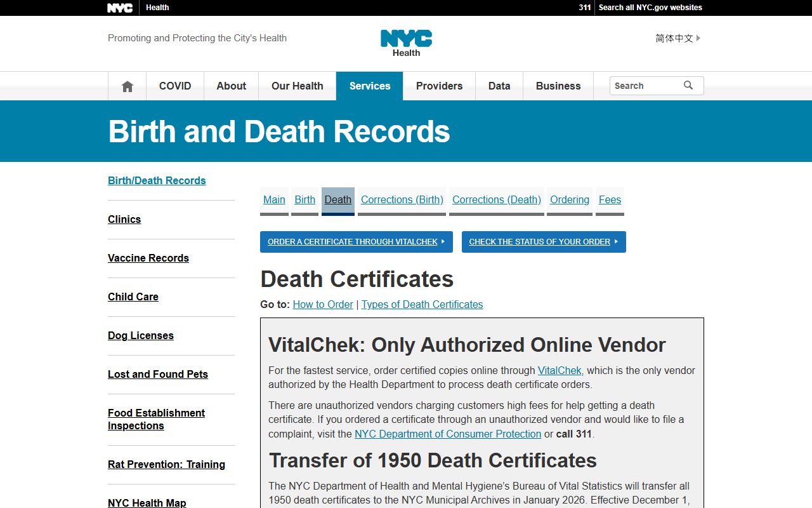The image size is (812, 508).
Task: Open Rat Prevention: Training sidebar link
Action: 166,465
